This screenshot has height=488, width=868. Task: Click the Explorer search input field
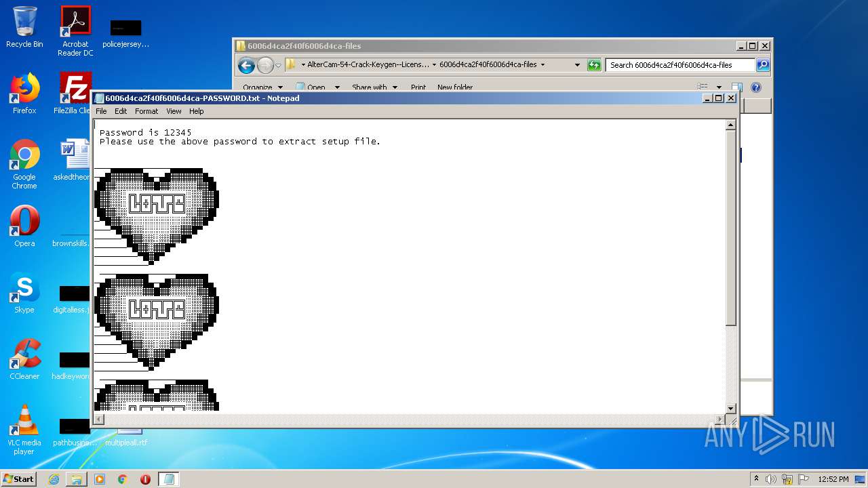pos(680,65)
